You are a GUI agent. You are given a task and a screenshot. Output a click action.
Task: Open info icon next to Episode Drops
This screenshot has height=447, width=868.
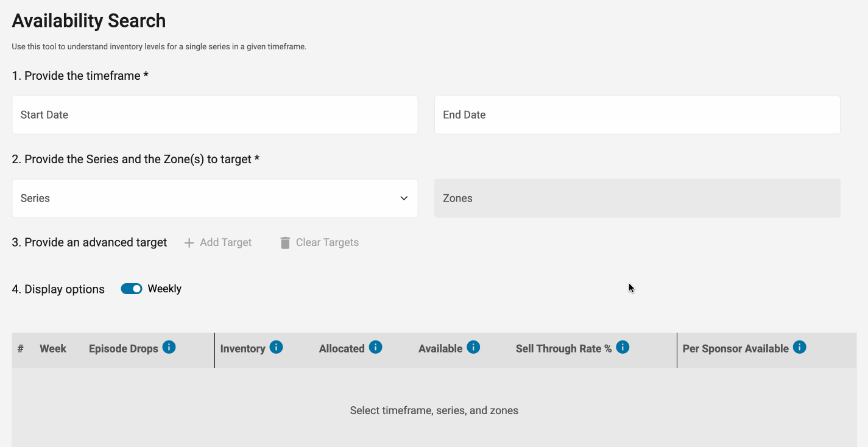click(x=169, y=347)
